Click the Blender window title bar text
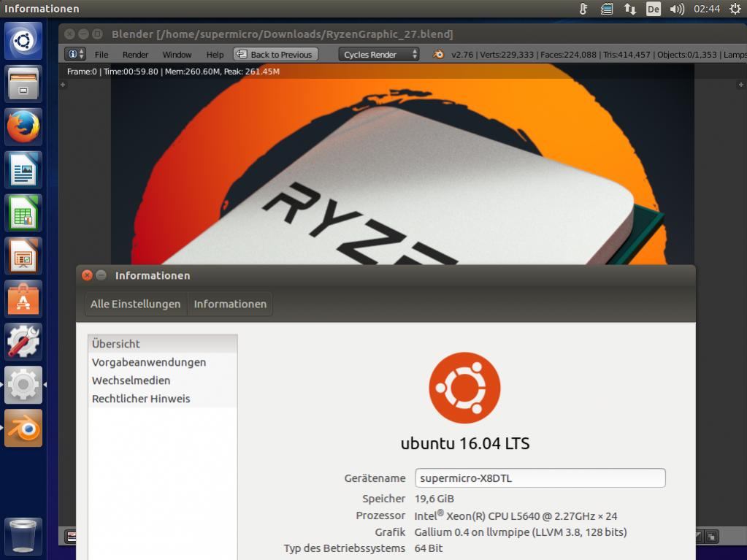This screenshot has width=747, height=560. pos(282,34)
